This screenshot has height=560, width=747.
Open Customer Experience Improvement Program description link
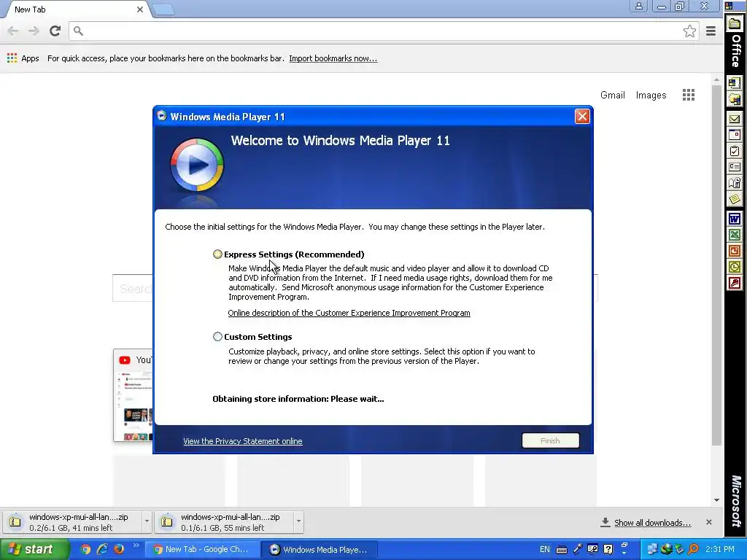[349, 313]
